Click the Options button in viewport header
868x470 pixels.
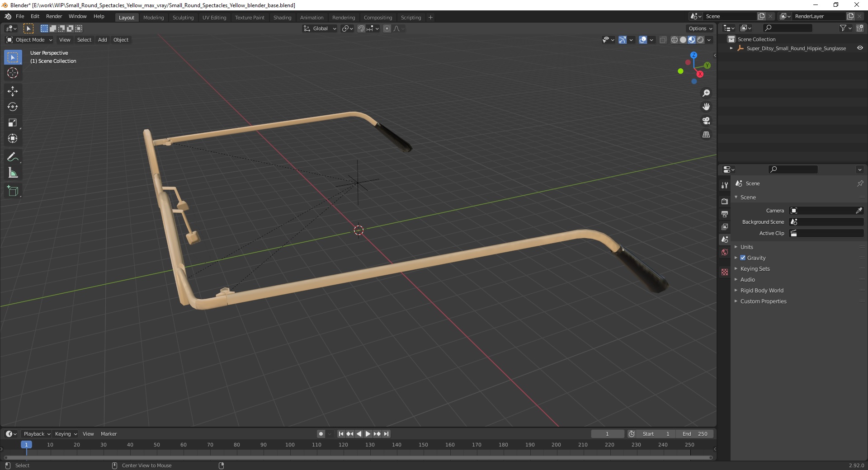[700, 28]
